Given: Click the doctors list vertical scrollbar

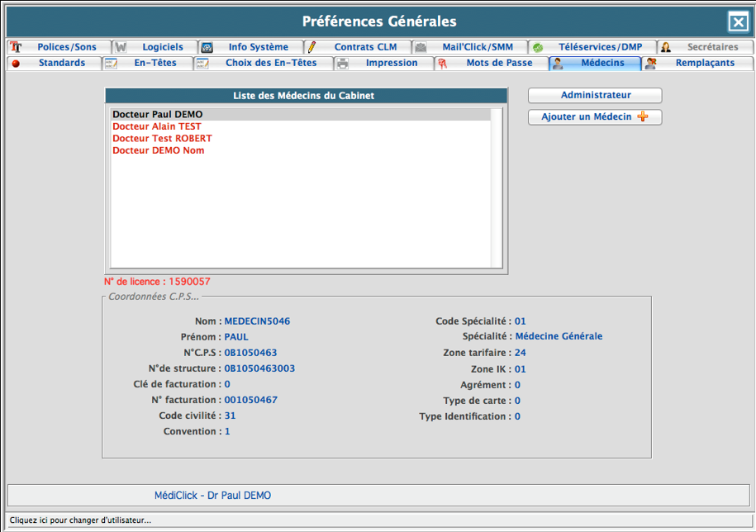Looking at the screenshot, I should [x=497, y=190].
